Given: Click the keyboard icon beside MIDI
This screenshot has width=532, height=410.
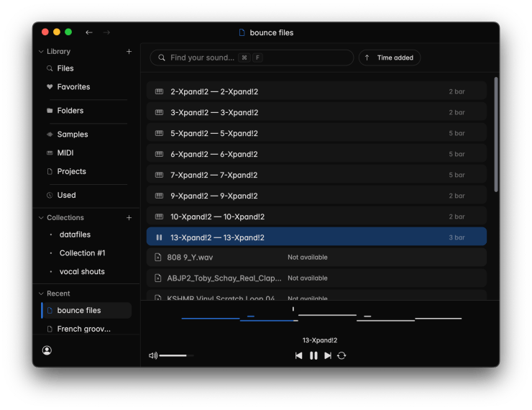Looking at the screenshot, I should click(50, 152).
